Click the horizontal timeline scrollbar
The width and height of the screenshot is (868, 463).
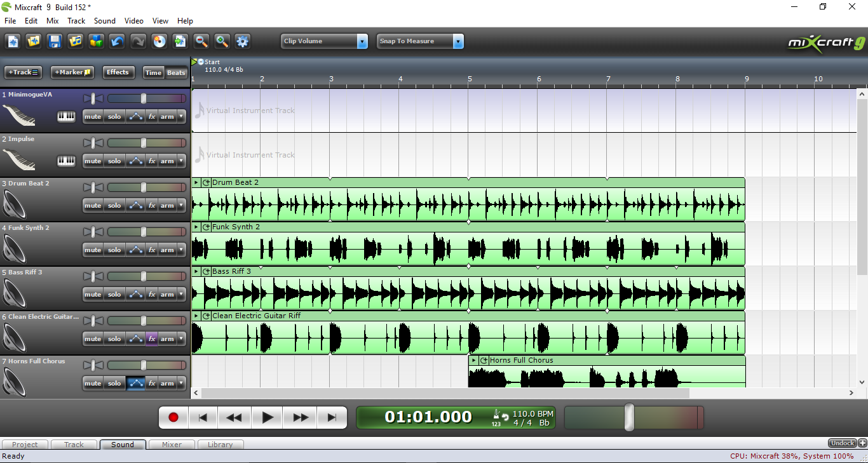tap(445, 393)
